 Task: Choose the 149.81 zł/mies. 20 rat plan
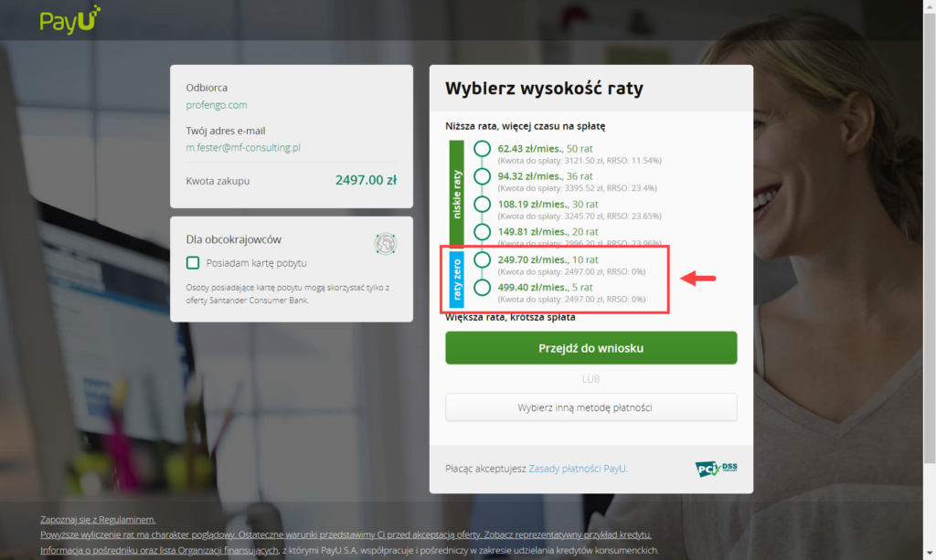point(483,232)
